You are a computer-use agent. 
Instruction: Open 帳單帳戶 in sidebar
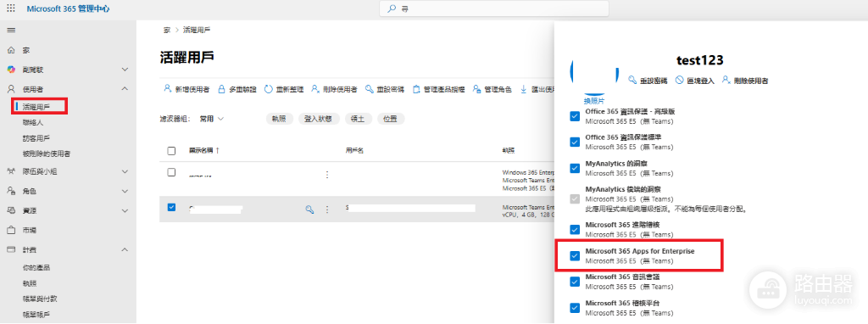[36, 314]
